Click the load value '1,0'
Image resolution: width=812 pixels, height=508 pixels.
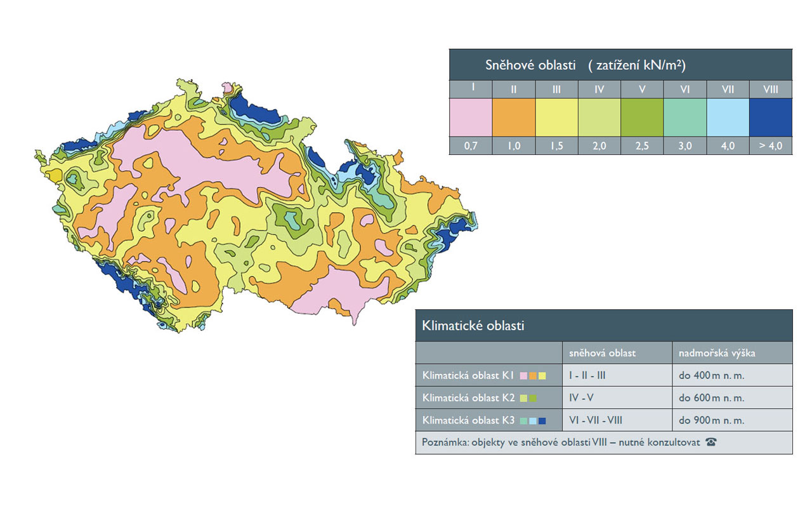513,145
